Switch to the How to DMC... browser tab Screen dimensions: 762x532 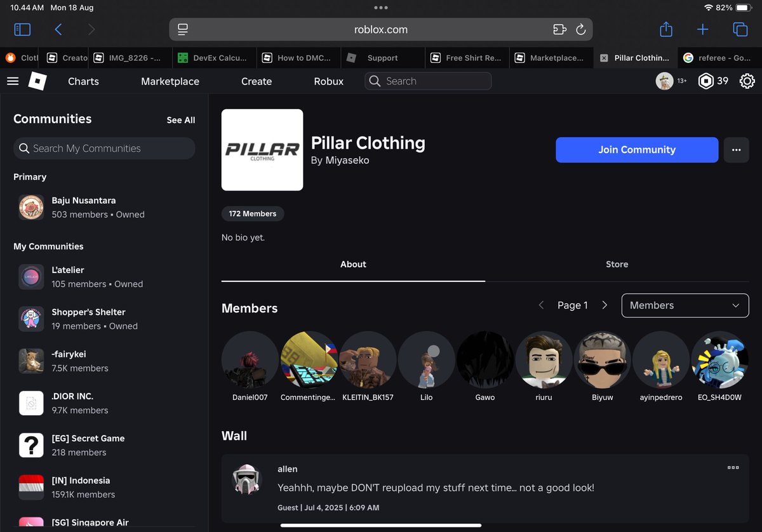tap(298, 58)
